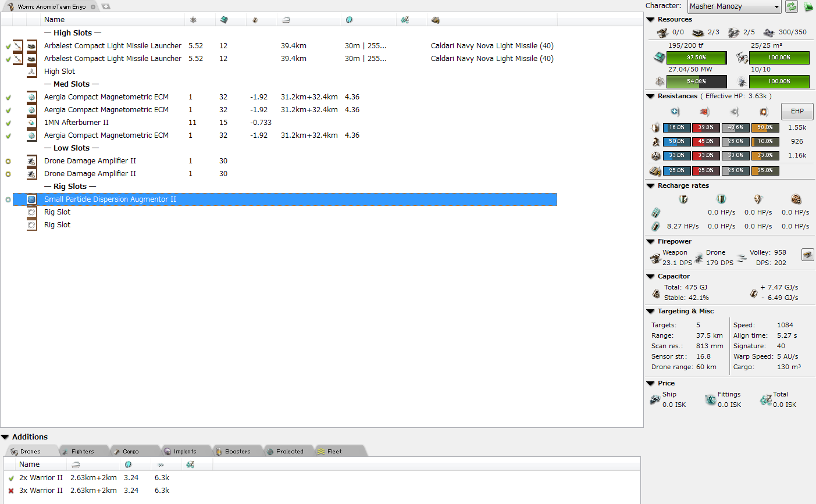The width and height of the screenshot is (816, 504).
Task: Click the price column header icon
Action: pyautogui.click(x=405, y=20)
